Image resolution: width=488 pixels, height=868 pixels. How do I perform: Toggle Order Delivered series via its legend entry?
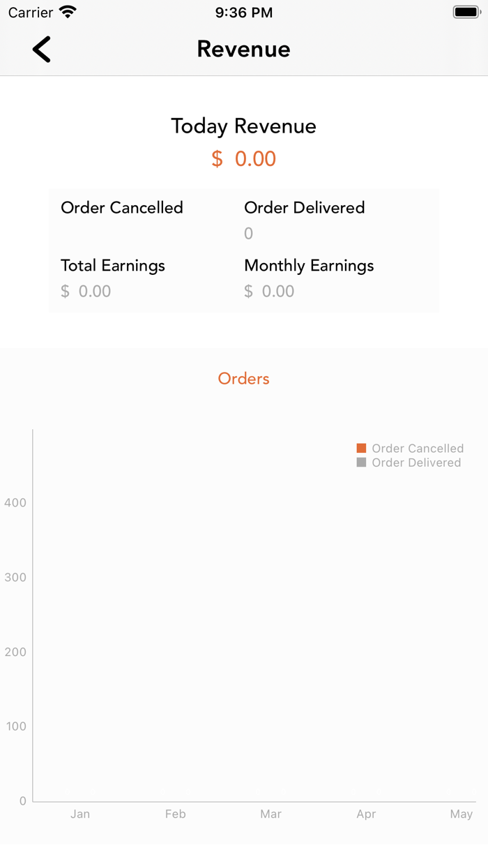[x=409, y=462]
